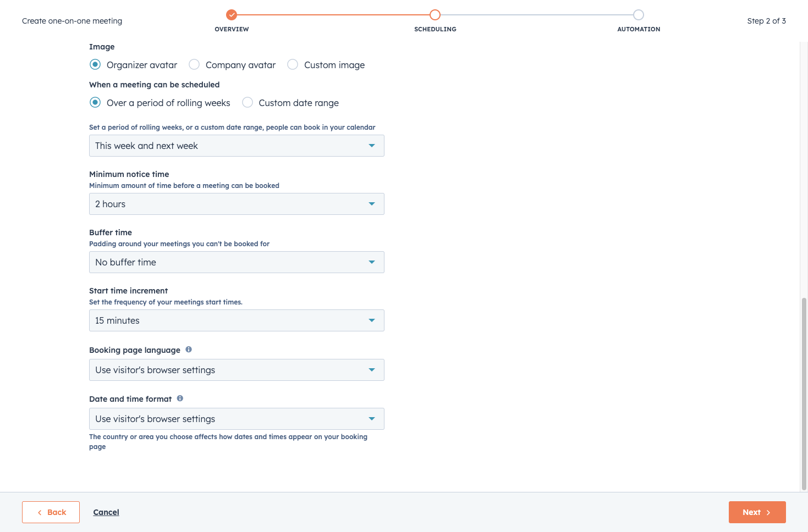Open the This week and next week dropdown
Viewport: 808px width, 532px height.
237,146
